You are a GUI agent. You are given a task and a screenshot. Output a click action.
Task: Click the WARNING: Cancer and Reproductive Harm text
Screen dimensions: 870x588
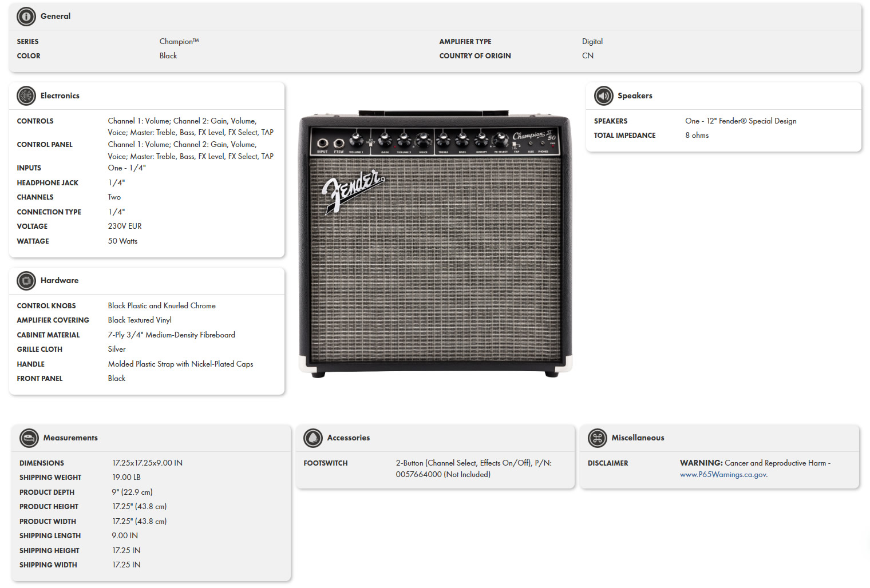pos(755,463)
